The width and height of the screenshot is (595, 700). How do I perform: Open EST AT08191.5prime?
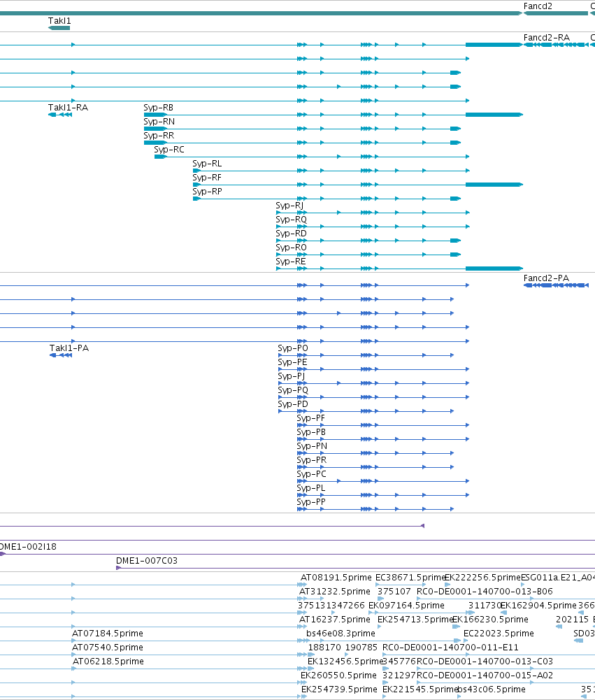point(336,578)
